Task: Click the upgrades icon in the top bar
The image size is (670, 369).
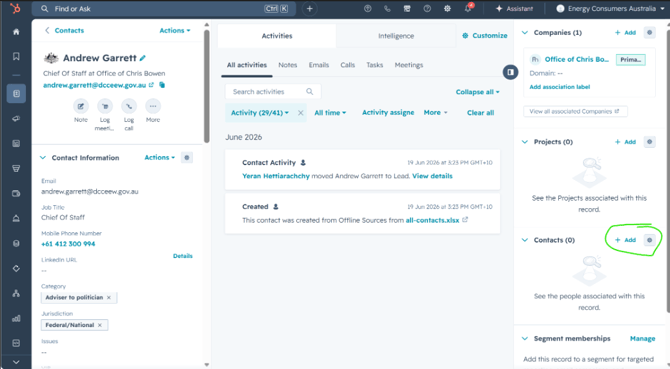Action: [367, 9]
